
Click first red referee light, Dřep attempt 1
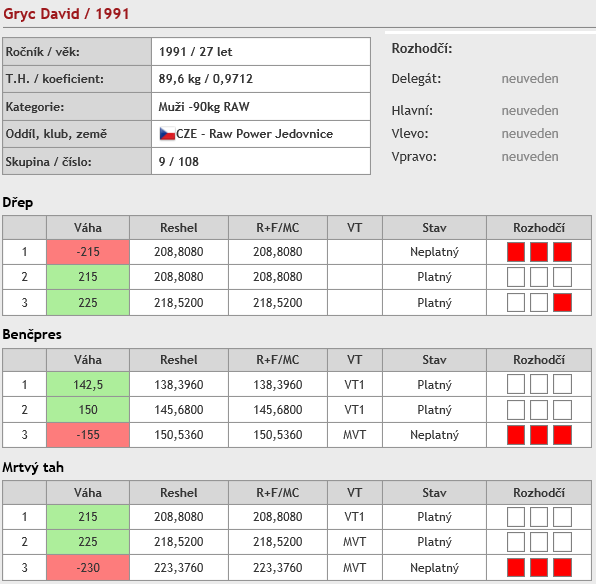point(516,252)
